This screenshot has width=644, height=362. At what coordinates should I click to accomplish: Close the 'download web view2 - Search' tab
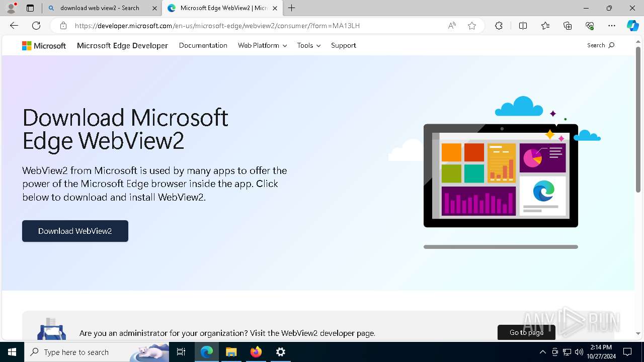[154, 8]
